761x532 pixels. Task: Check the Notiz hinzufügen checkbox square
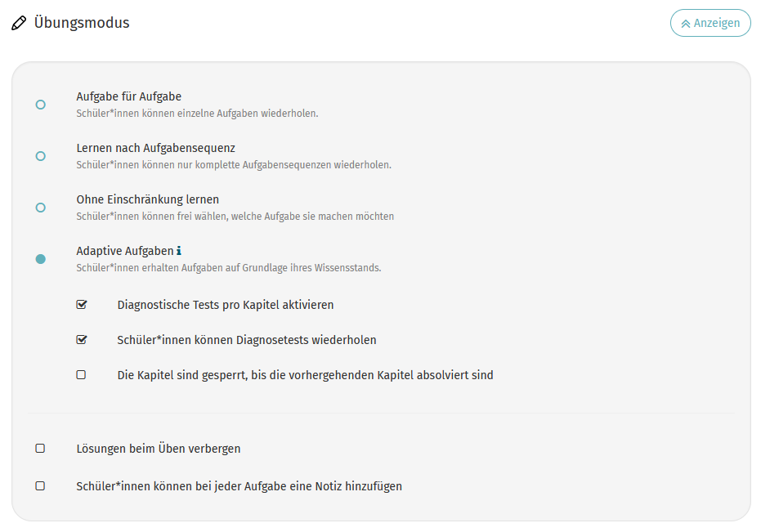coord(40,486)
